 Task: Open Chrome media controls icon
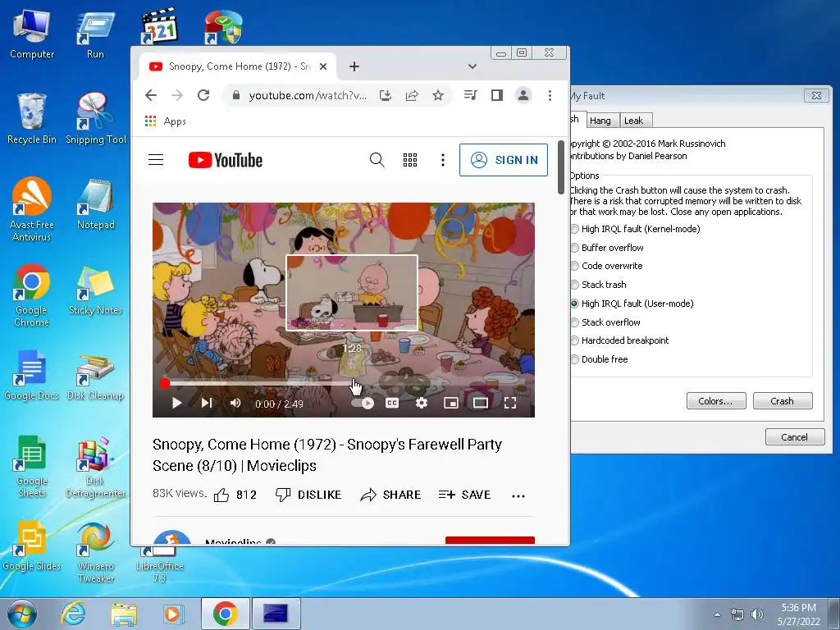tap(470, 95)
